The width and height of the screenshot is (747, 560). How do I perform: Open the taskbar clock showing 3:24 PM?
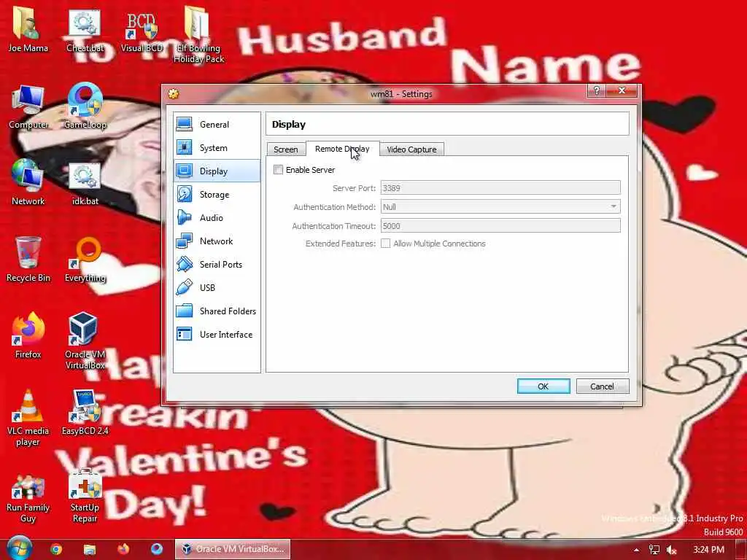coord(708,550)
